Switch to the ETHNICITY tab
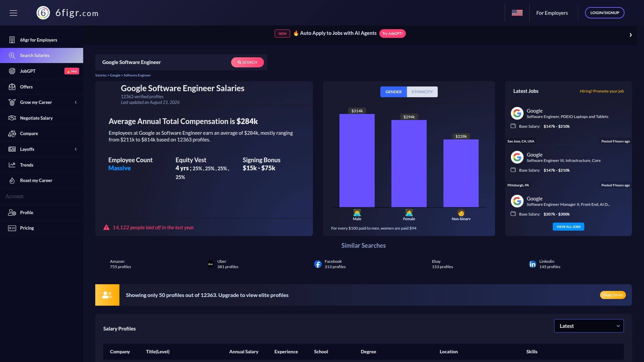This screenshot has width=644, height=362. [422, 92]
